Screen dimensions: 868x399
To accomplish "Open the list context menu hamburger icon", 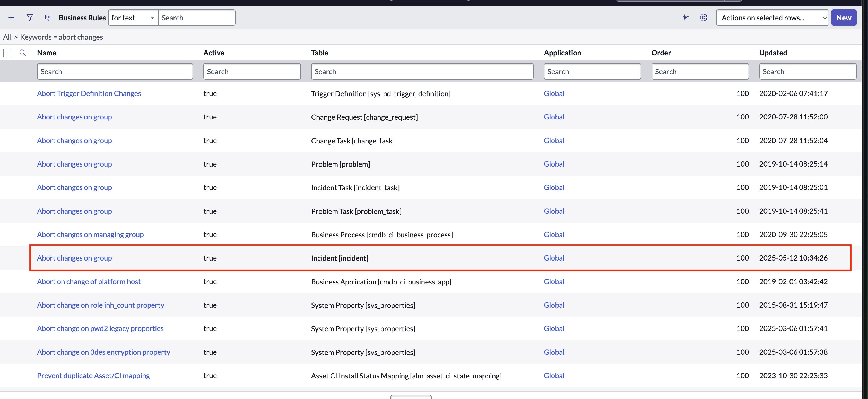I will coord(11,18).
